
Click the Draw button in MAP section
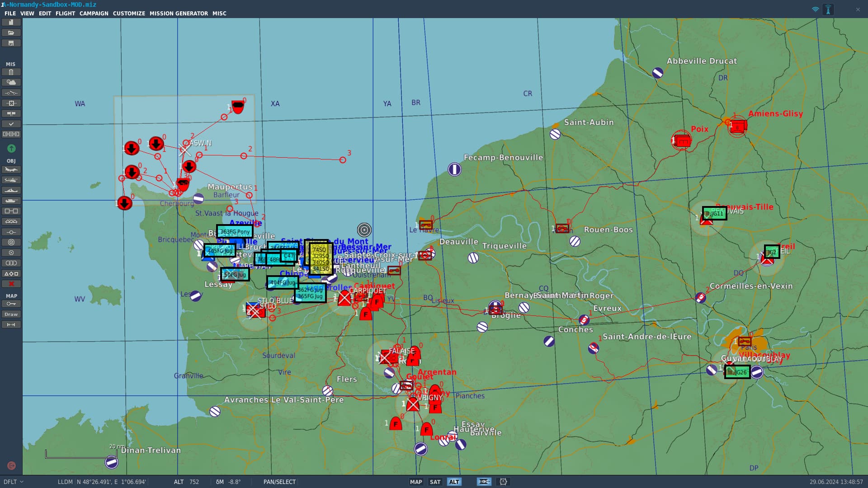(x=11, y=314)
